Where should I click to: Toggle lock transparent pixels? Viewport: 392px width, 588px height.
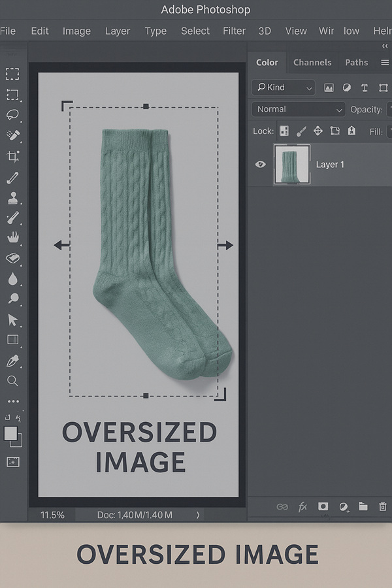tap(284, 131)
